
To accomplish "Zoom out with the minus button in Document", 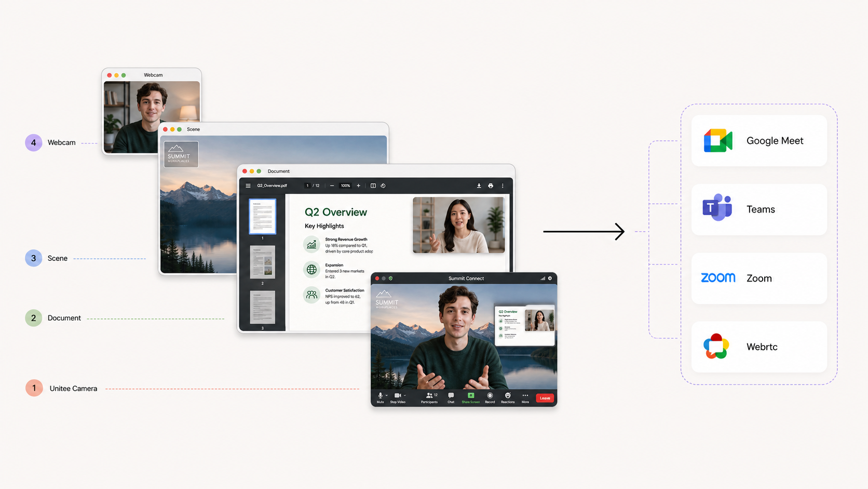I will pyautogui.click(x=332, y=186).
